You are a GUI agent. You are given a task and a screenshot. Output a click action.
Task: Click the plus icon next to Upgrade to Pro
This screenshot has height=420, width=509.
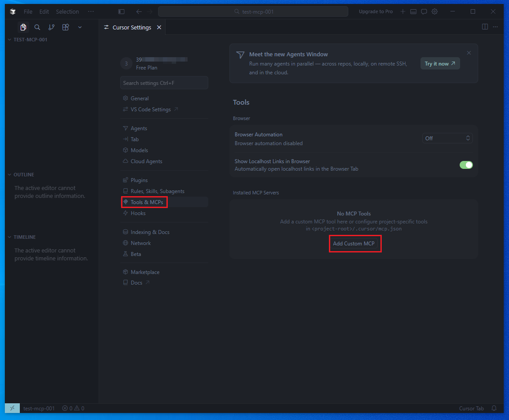tap(403, 12)
